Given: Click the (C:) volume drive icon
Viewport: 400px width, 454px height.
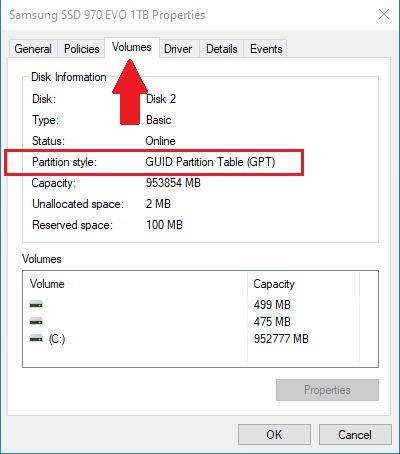Looking at the screenshot, I should point(36,339).
